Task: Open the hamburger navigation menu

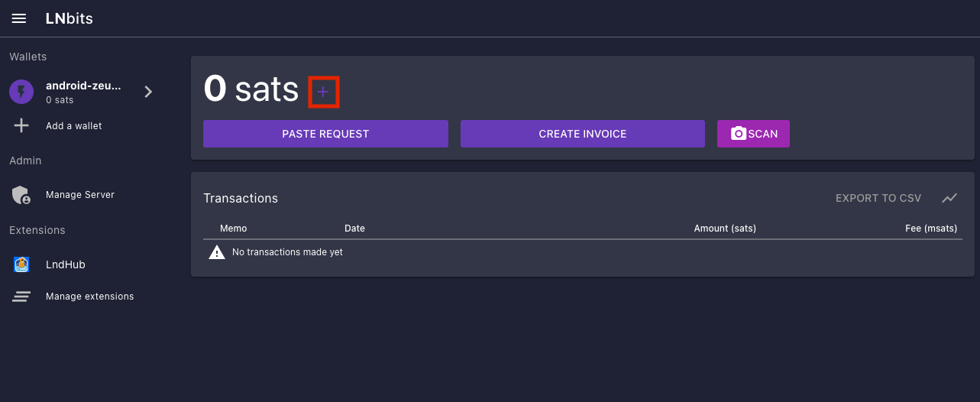Action: point(19,18)
